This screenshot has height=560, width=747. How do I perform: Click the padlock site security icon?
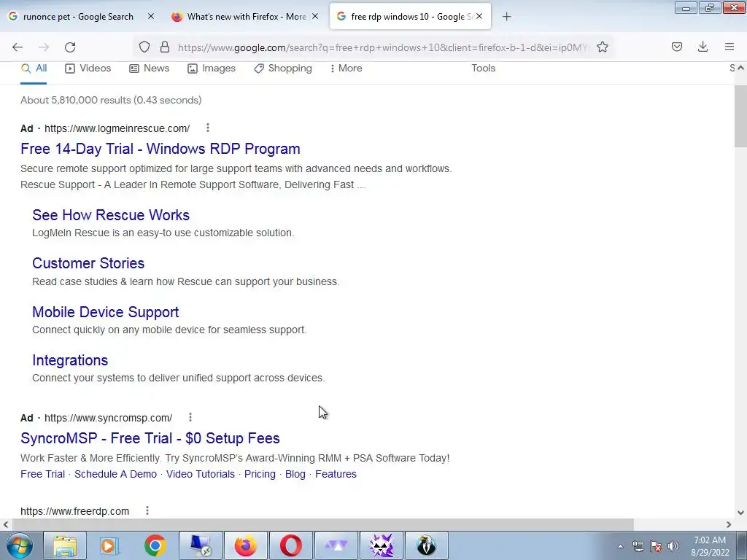(165, 47)
